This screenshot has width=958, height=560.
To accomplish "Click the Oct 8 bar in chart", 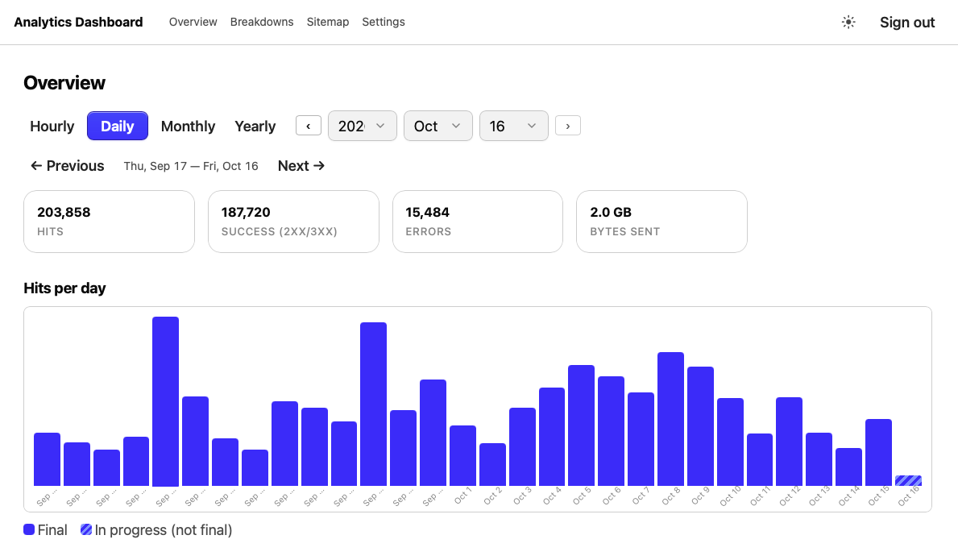I will pos(670,419).
